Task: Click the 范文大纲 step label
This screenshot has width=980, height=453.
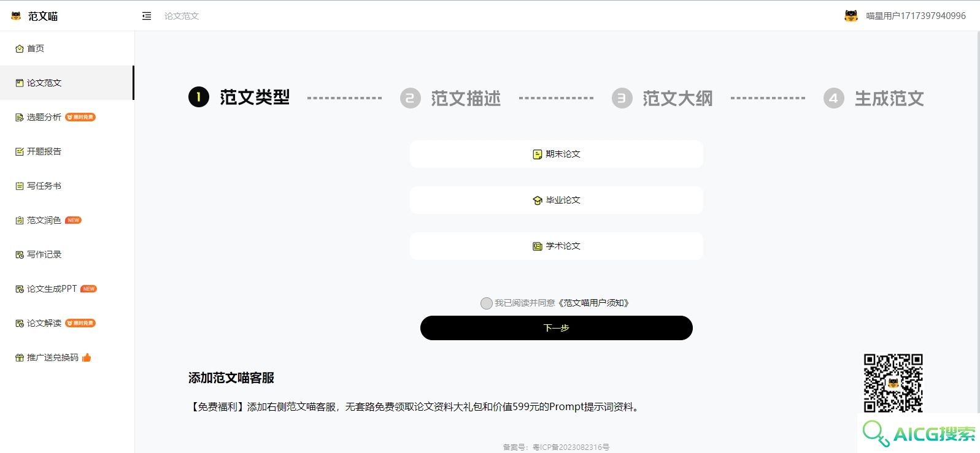Action: 677,98
